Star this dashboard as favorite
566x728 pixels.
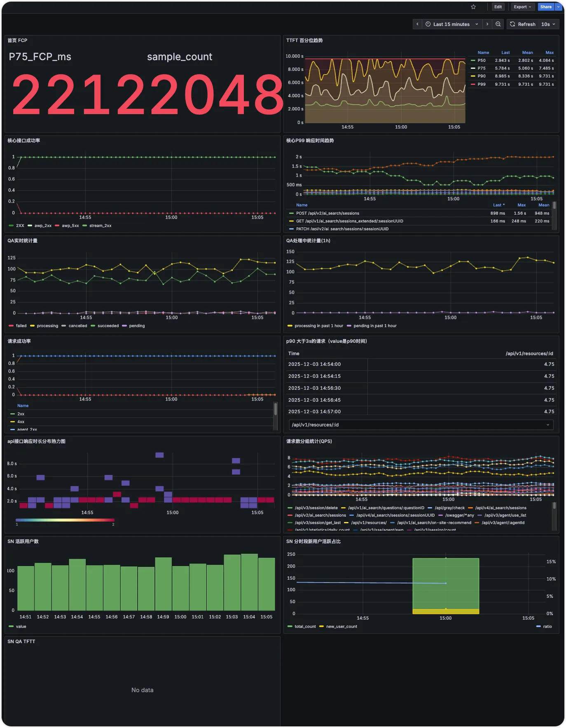click(x=473, y=7)
